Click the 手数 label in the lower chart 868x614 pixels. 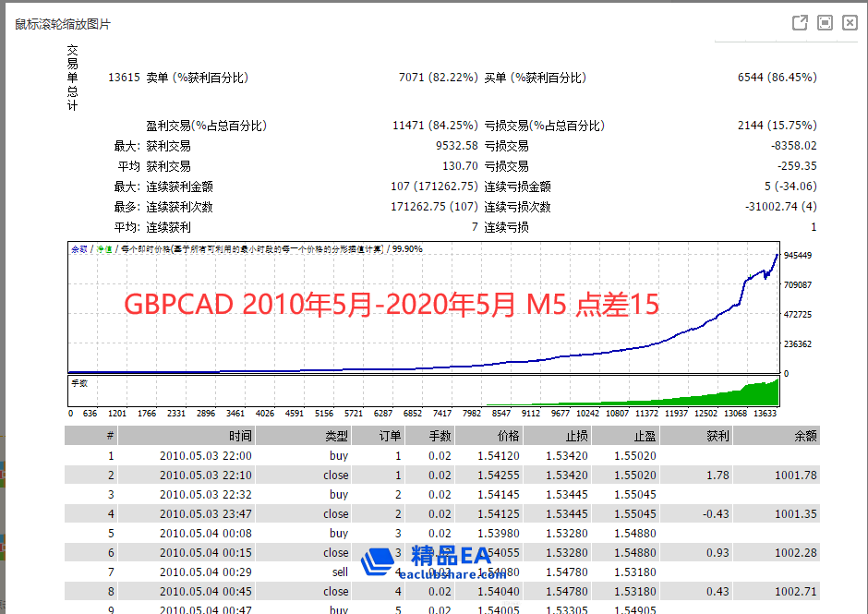tap(80, 381)
